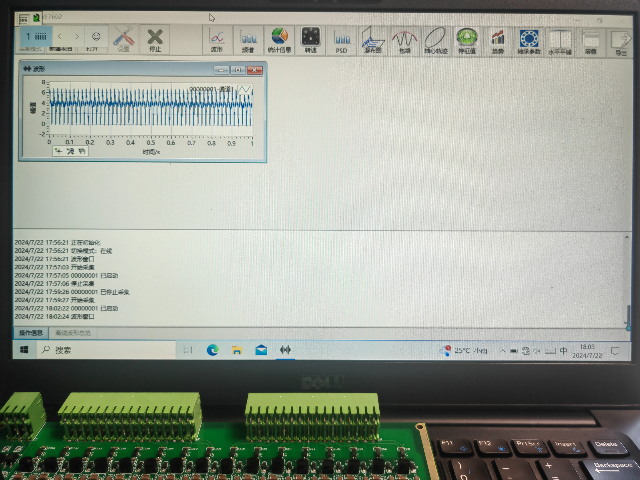This screenshot has height=480, width=640.
Task: Click the channel 1 selector button
Action: pos(36,36)
